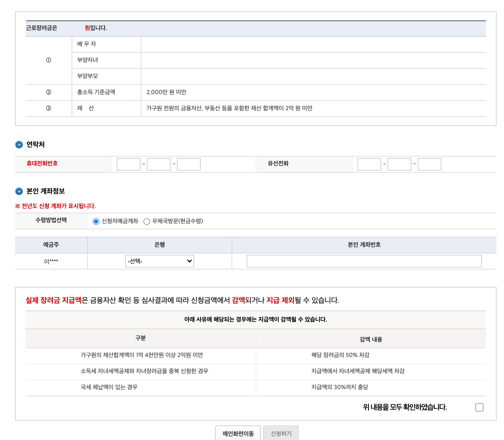
Task: Click the 본인 계좌번호 input field
Action: click(364, 261)
